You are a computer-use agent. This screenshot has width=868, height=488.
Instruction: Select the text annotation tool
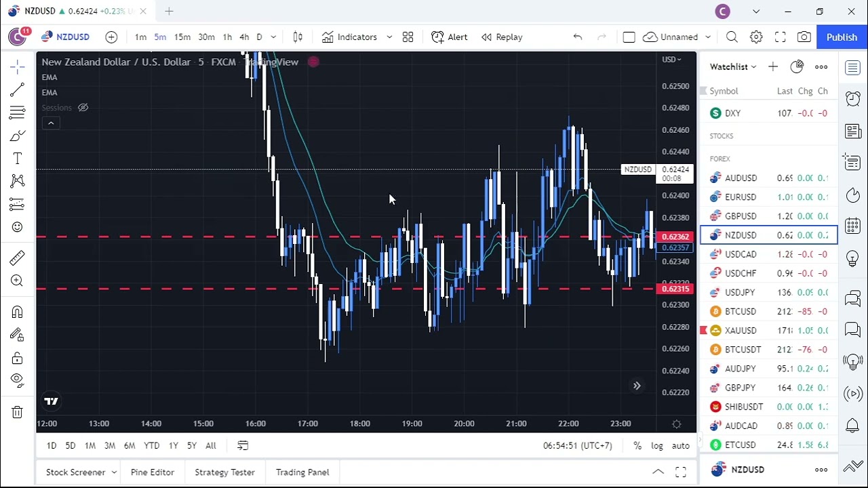click(18, 159)
